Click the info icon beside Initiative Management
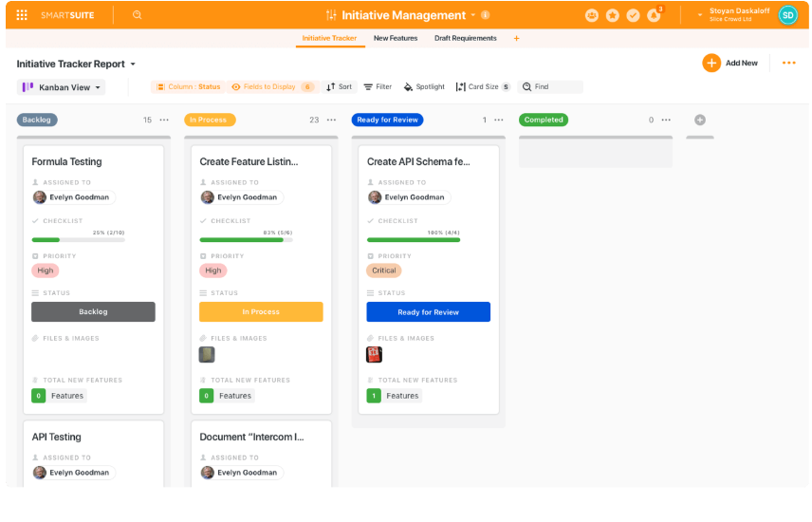The height and width of the screenshot is (522, 812). [x=486, y=15]
